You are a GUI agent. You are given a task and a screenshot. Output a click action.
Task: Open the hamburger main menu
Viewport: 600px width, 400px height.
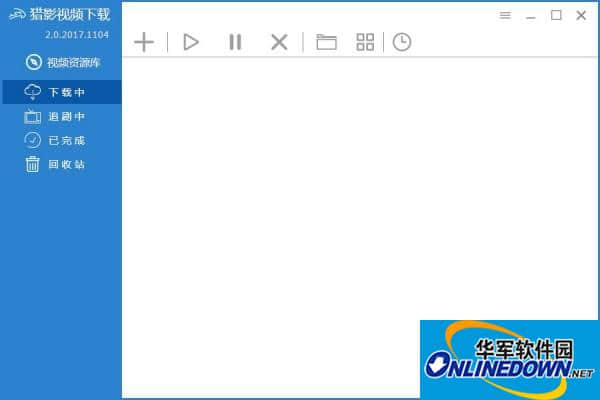[x=505, y=15]
